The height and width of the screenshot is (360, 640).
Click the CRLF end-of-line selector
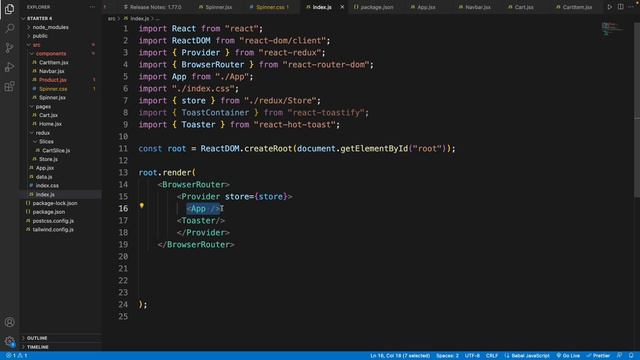[x=491, y=356]
